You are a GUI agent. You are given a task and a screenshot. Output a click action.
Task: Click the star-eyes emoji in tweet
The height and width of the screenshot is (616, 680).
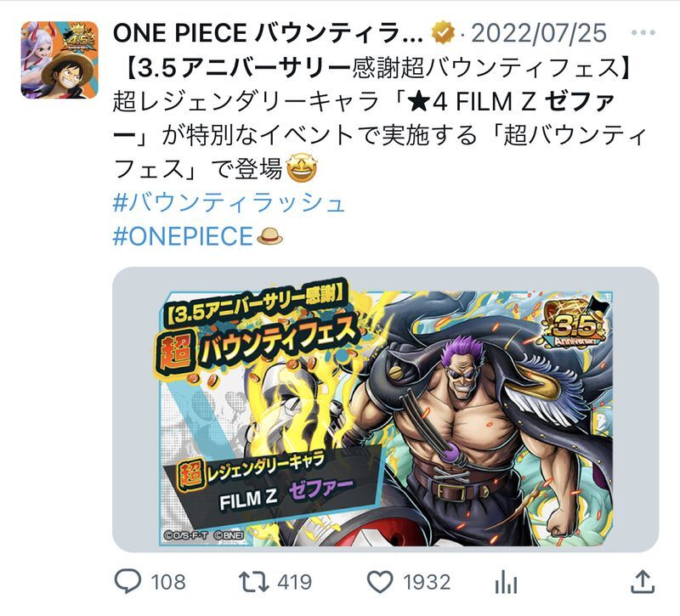(302, 168)
